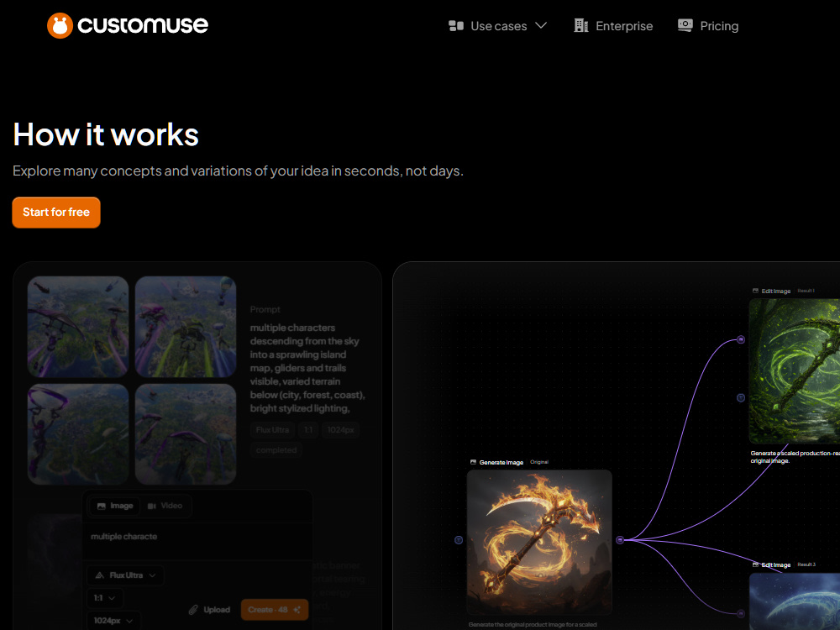
Task: Select the blue Edit Image Result 3 thumbnail
Action: coord(795,601)
